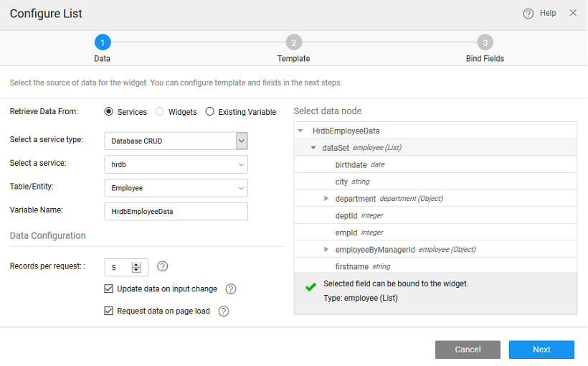This screenshot has width=588, height=366.
Task: Collapse the HrdbEmployeeData root node
Action: 300,131
